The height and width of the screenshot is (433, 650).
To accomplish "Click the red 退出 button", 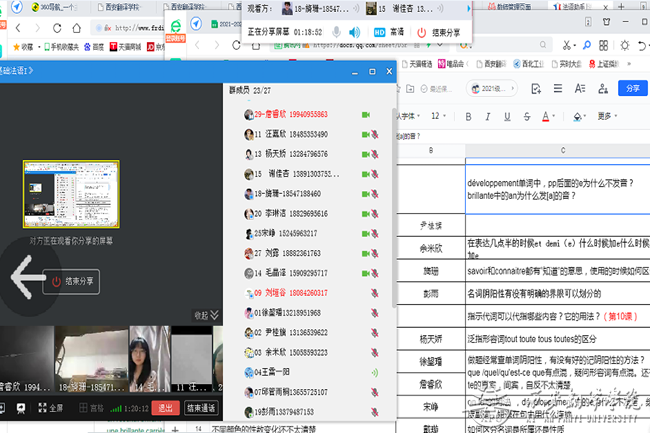I will point(165,408).
